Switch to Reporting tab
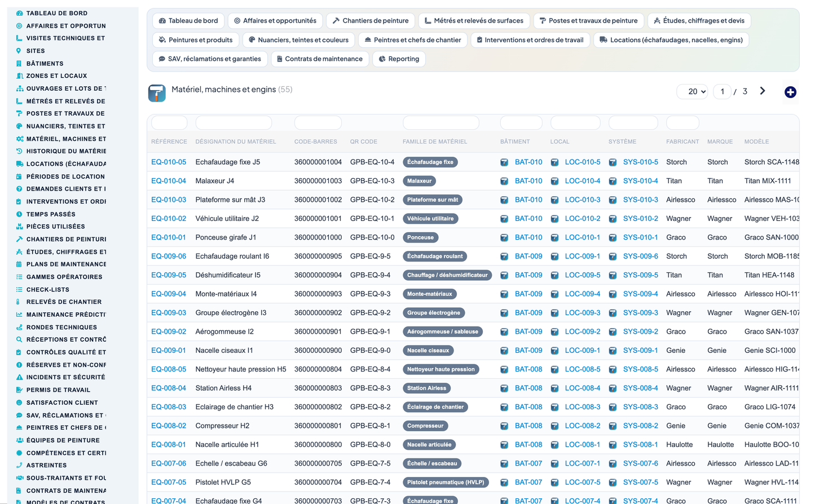The height and width of the screenshot is (504, 815). [399, 59]
